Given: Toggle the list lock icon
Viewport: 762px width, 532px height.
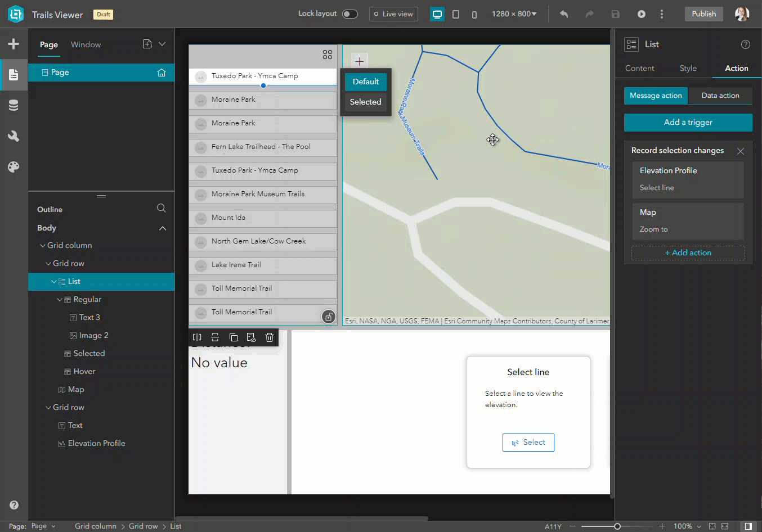Looking at the screenshot, I should pos(329,317).
